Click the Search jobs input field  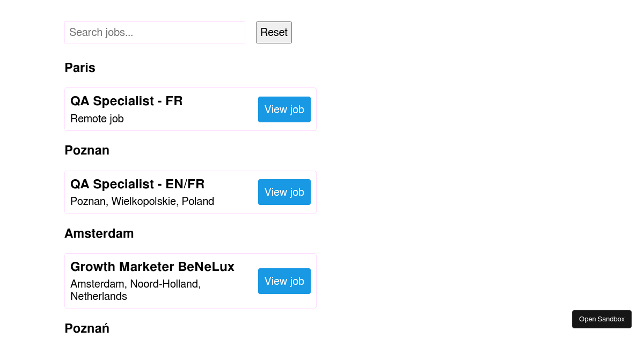click(x=155, y=32)
